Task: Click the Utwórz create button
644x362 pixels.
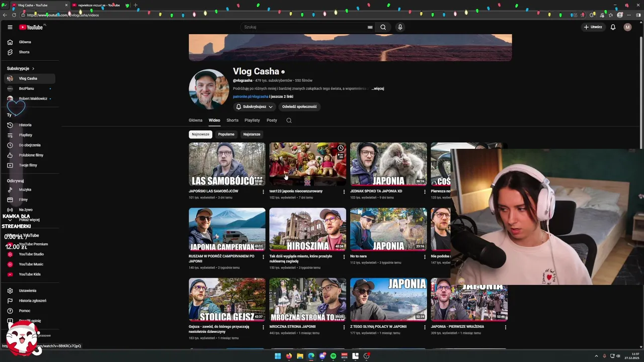Action: pyautogui.click(x=593, y=27)
